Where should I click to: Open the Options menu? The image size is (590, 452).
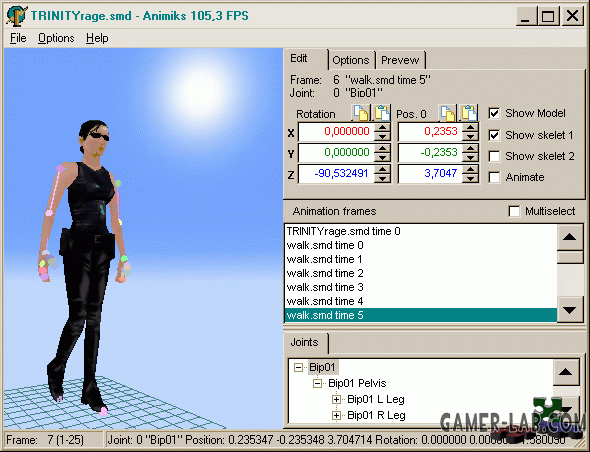[56, 38]
